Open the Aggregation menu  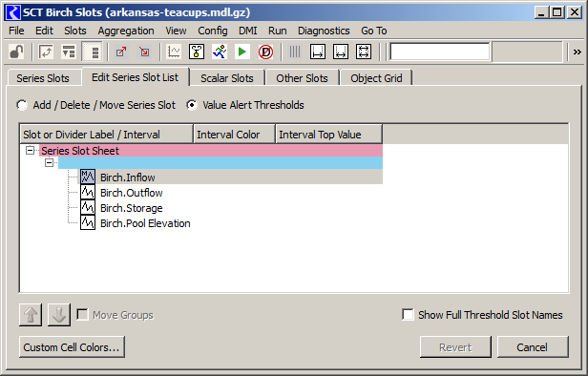coord(126,31)
